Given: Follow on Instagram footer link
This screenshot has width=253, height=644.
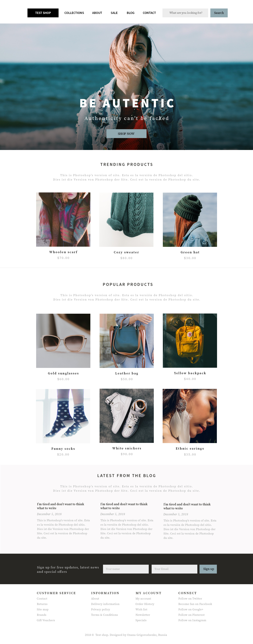Looking at the screenshot, I should (192, 620).
